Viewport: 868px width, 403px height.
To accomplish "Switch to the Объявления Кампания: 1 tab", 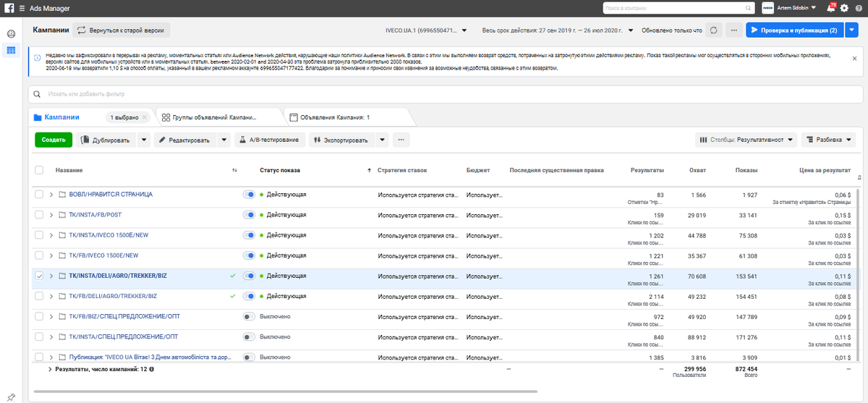I will click(x=334, y=116).
